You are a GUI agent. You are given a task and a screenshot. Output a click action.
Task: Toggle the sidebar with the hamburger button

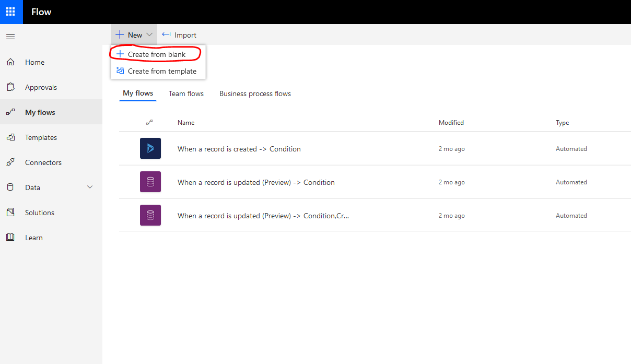pos(10,37)
